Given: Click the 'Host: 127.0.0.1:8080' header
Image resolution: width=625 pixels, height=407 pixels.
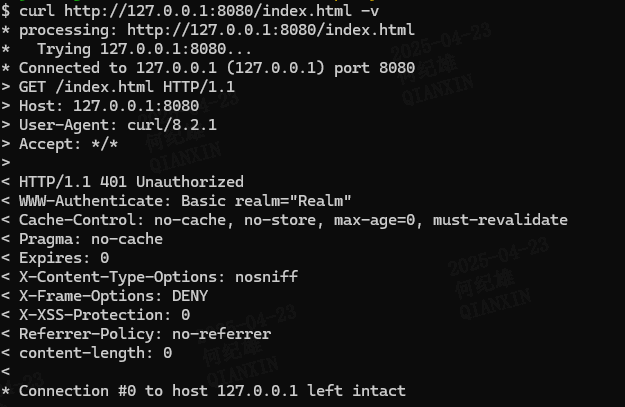Looking at the screenshot, I should [109, 106].
